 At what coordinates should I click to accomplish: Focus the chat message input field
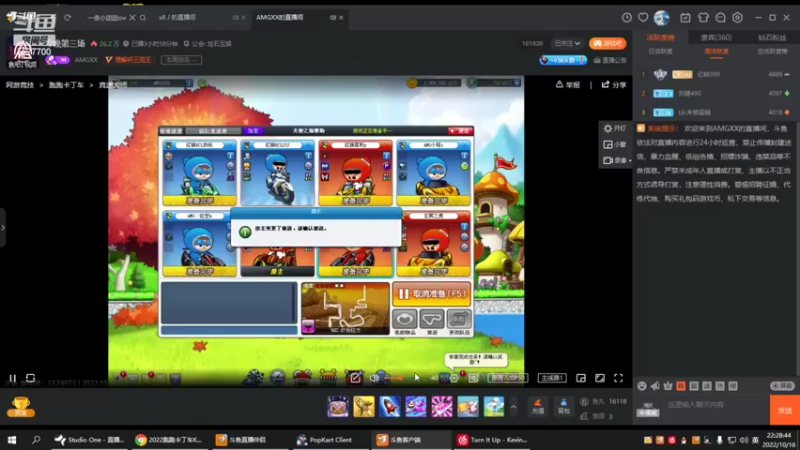(x=714, y=405)
